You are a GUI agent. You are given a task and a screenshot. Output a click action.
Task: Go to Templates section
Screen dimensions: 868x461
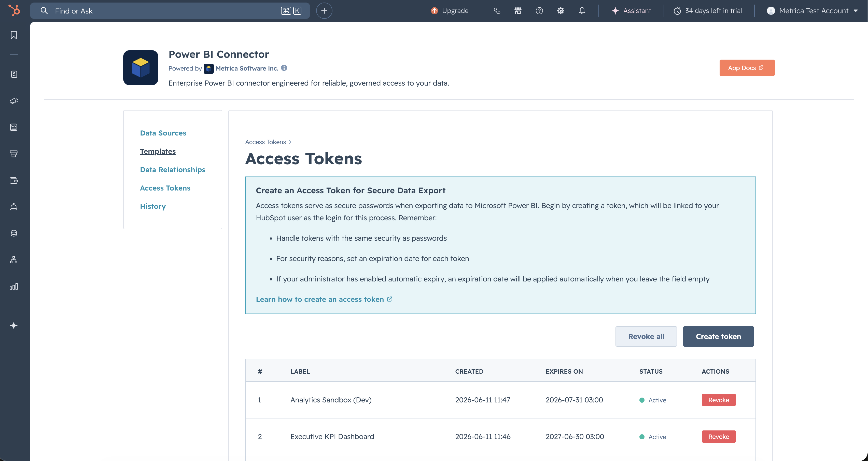[x=158, y=152]
